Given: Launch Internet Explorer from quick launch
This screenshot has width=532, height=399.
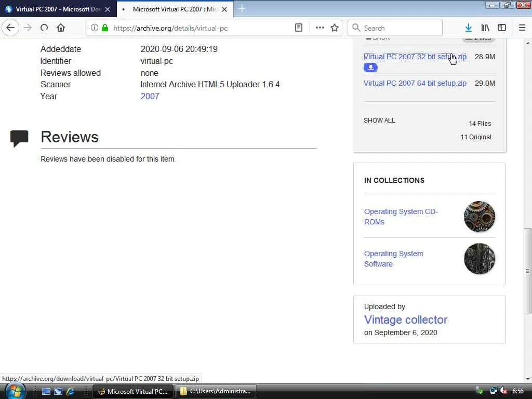Looking at the screenshot, I should (70, 391).
